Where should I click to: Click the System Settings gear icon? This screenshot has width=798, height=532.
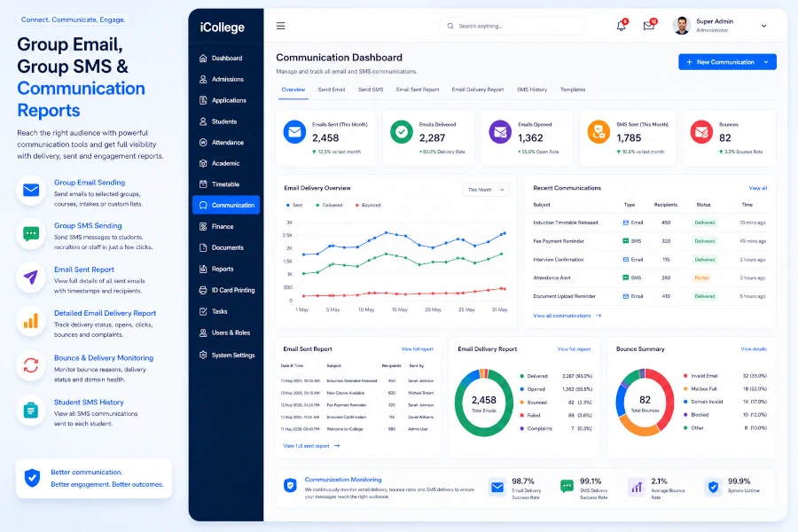(x=203, y=356)
